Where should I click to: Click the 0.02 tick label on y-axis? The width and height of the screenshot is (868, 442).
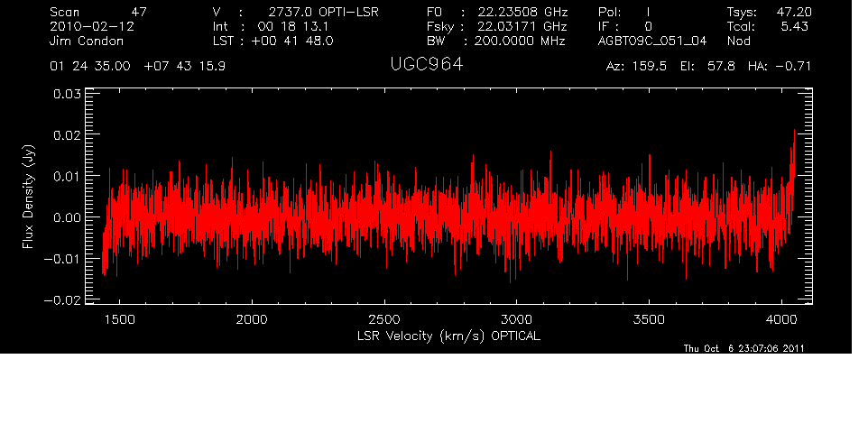tap(69, 134)
